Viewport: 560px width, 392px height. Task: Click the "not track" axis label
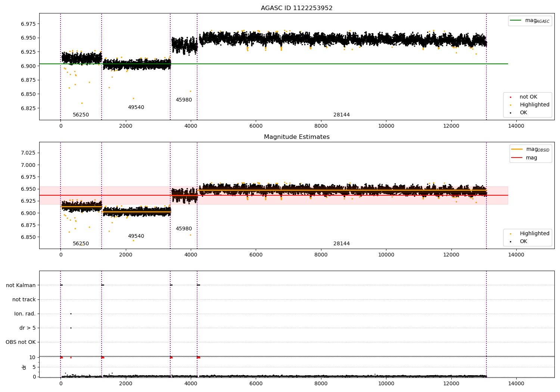coord(24,299)
